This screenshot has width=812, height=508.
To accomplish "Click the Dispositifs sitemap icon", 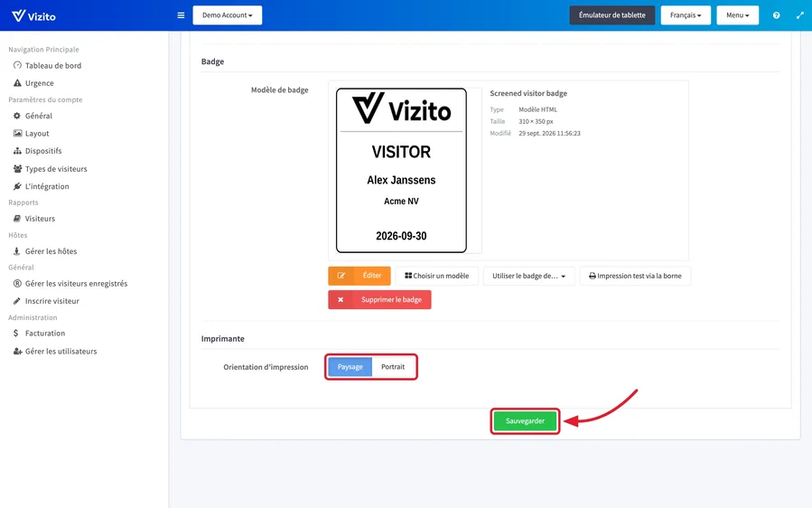I will (x=17, y=151).
